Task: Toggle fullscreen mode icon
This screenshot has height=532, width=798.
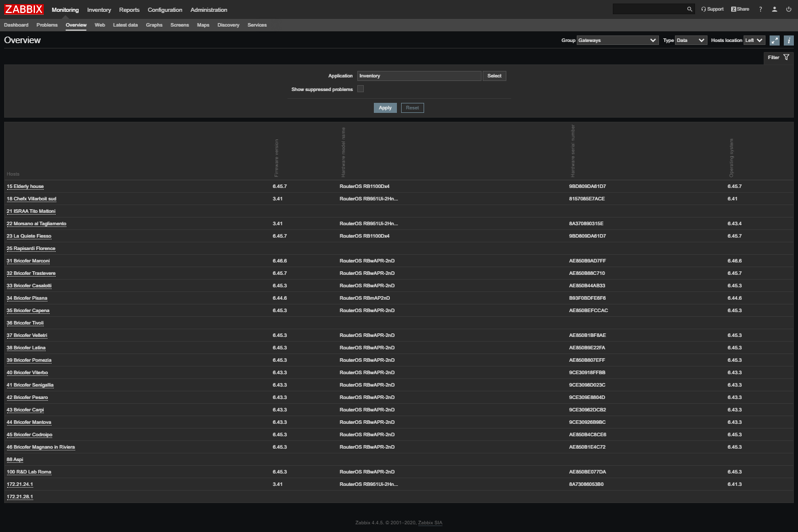Action: (774, 40)
